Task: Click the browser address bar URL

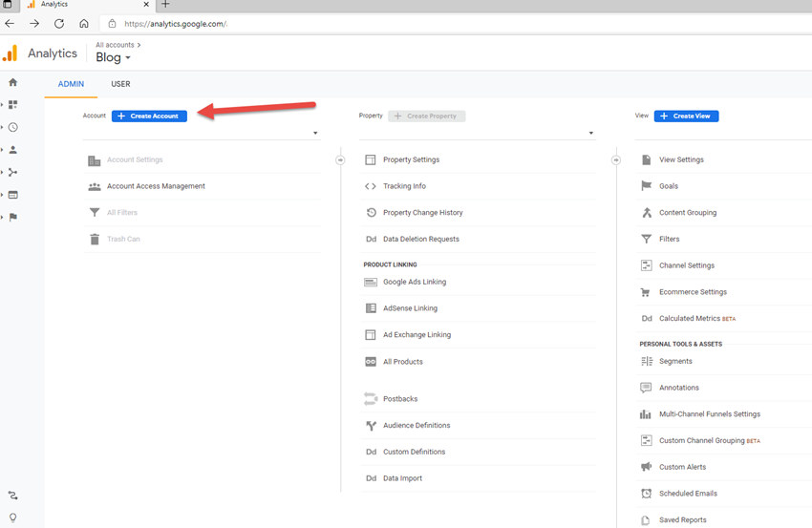Action: (x=176, y=24)
